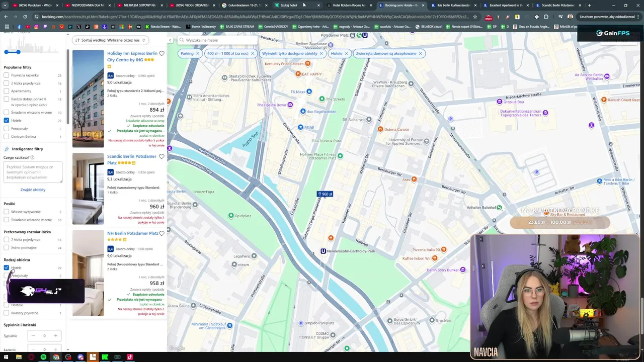Open Chrome from the Windows taskbar
The image size is (644, 362).
[56, 357]
